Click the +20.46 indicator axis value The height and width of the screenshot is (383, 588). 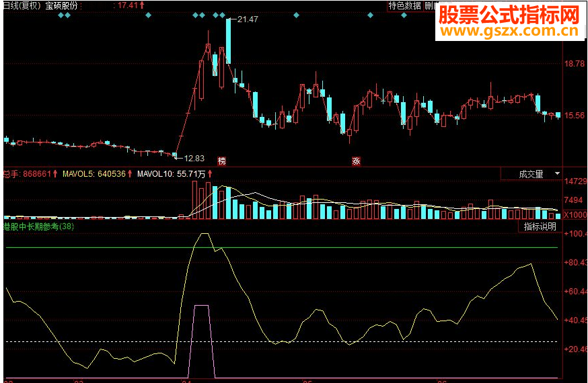pyautogui.click(x=576, y=349)
